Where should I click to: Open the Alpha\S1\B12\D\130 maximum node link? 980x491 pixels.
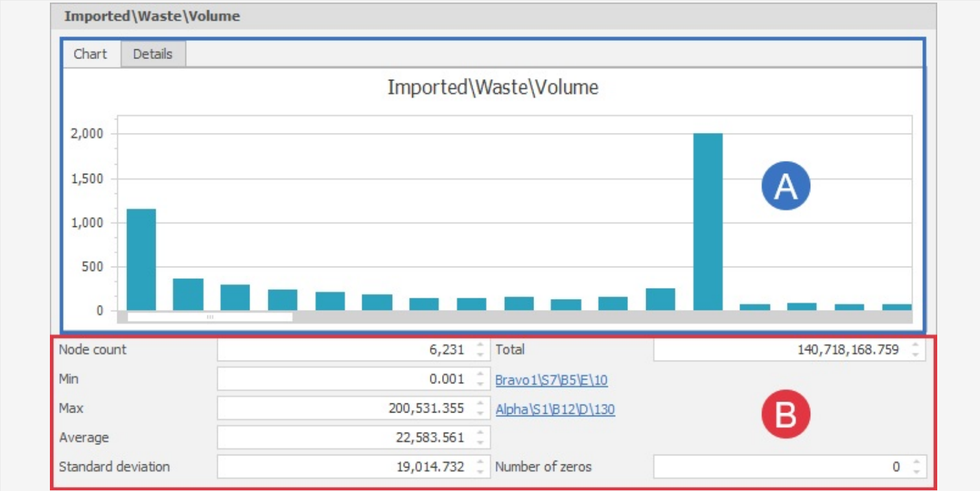coord(555,408)
